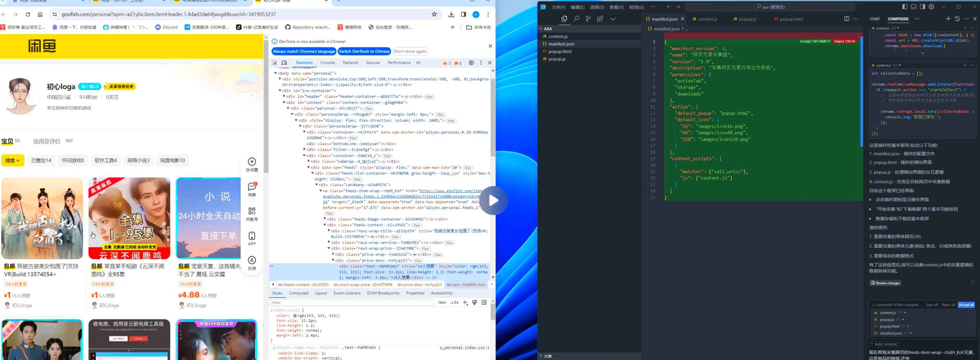Image resolution: width=980 pixels, height=360 pixels.
Task: Click Switch DevTools to Chinese button
Action: click(364, 51)
